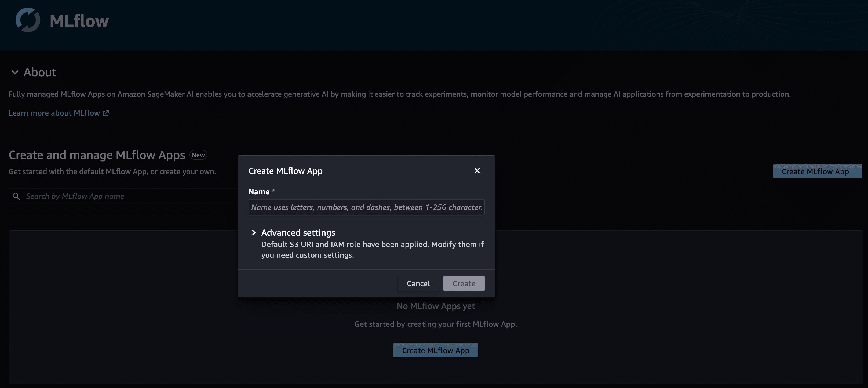Image resolution: width=868 pixels, height=388 pixels.
Task: Click the top-right Create MLflow App button
Action: [817, 171]
